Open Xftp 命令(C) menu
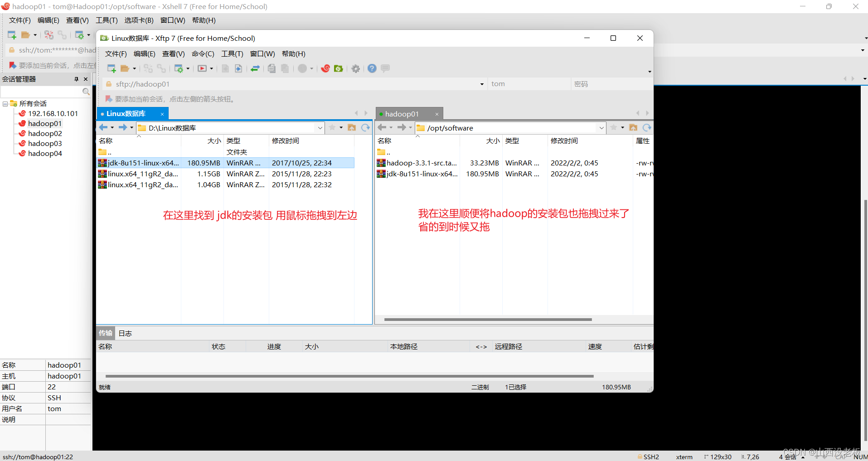The height and width of the screenshot is (461, 868). point(203,54)
